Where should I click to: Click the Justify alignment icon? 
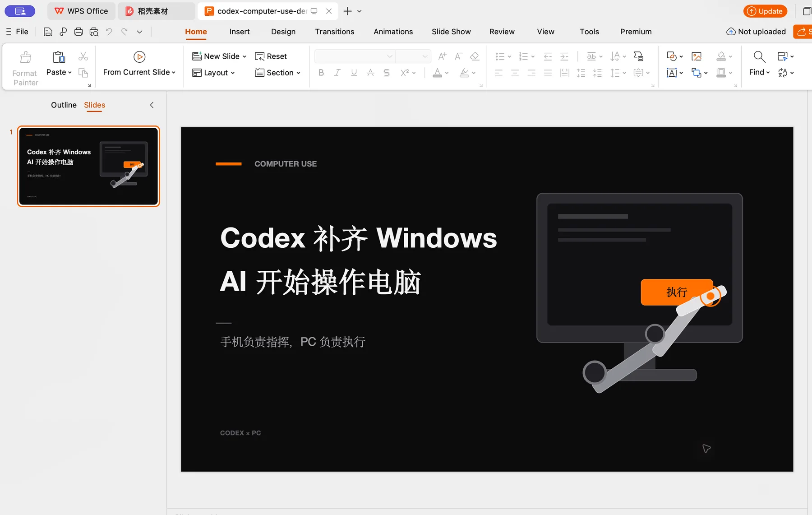(x=548, y=73)
